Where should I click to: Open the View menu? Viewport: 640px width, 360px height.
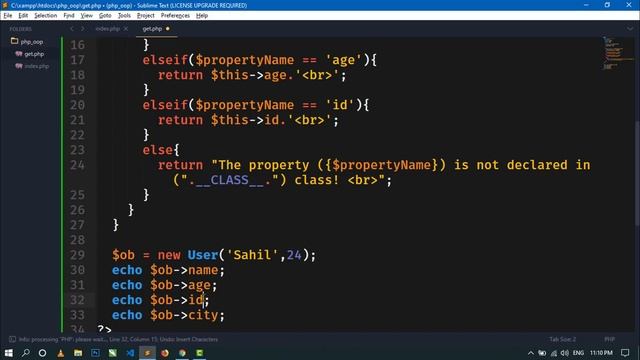(87, 16)
